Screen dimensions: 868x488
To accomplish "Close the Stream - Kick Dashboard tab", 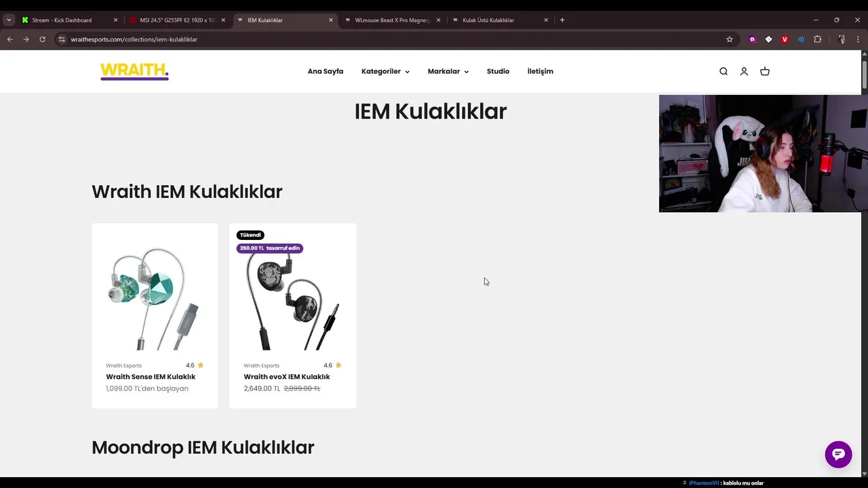I will click(115, 20).
